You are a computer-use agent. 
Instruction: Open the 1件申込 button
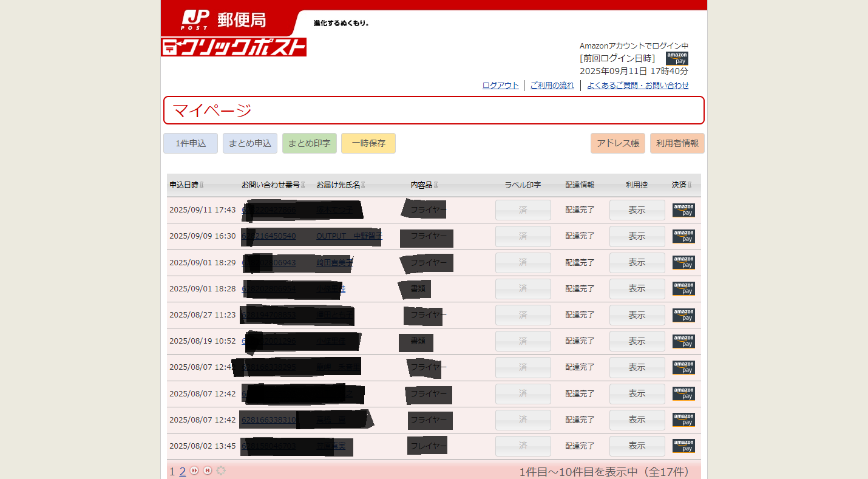tap(191, 143)
